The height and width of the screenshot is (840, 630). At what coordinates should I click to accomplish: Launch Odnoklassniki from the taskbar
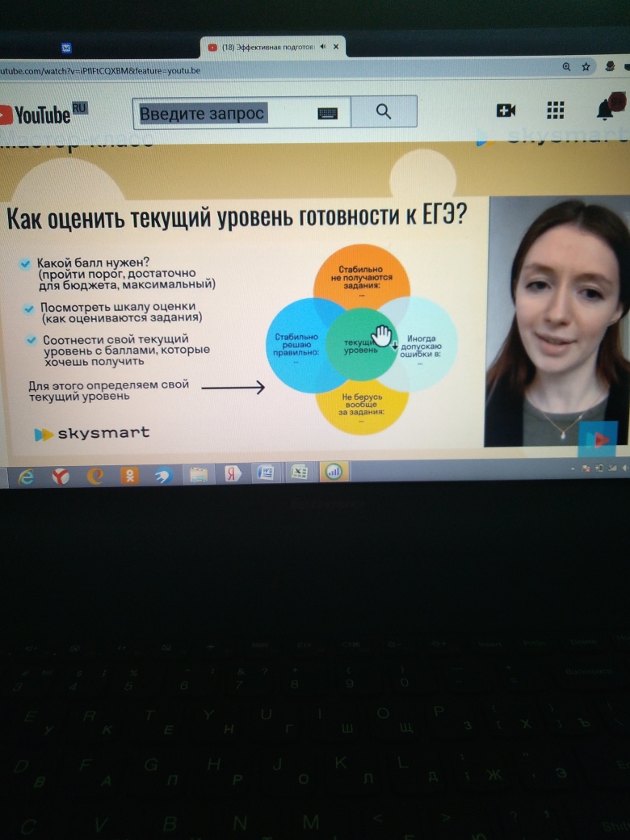[129, 476]
